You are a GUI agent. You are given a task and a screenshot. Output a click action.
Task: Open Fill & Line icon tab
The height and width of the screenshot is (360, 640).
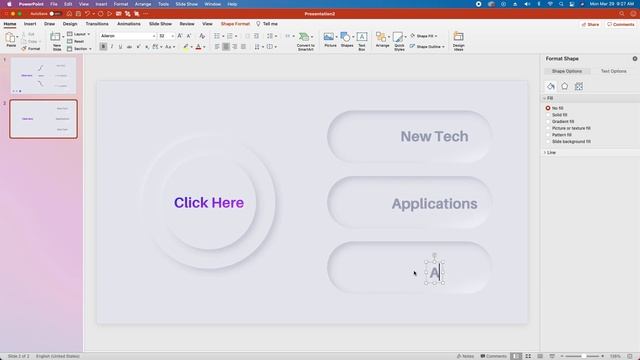point(551,86)
